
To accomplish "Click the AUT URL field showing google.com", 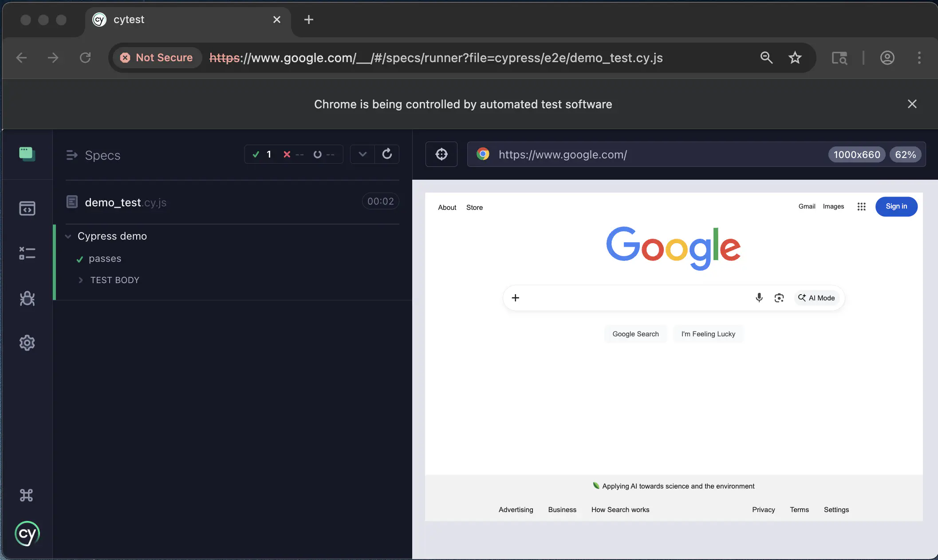I will point(696,154).
